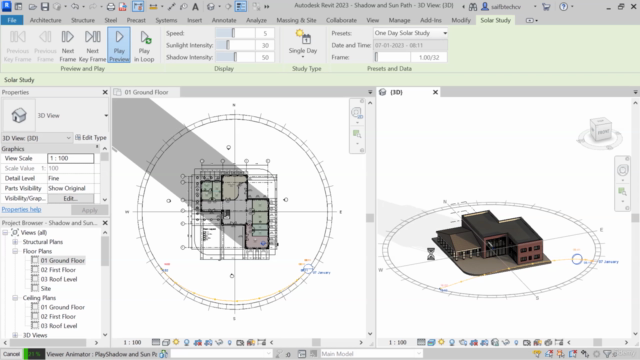Open the 3D View: (3D) instance dropdown
640x360 pixels.
click(37, 138)
